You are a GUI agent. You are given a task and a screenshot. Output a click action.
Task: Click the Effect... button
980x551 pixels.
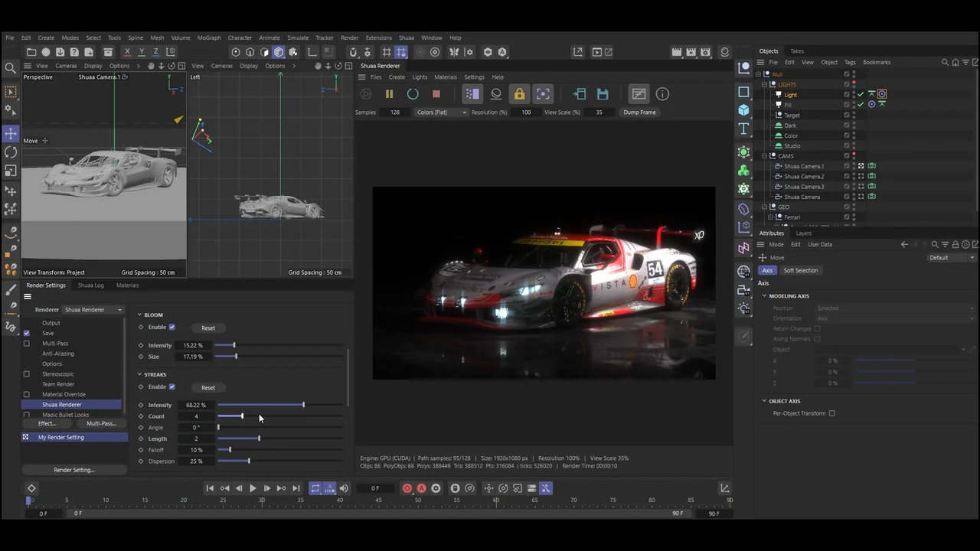click(x=47, y=423)
